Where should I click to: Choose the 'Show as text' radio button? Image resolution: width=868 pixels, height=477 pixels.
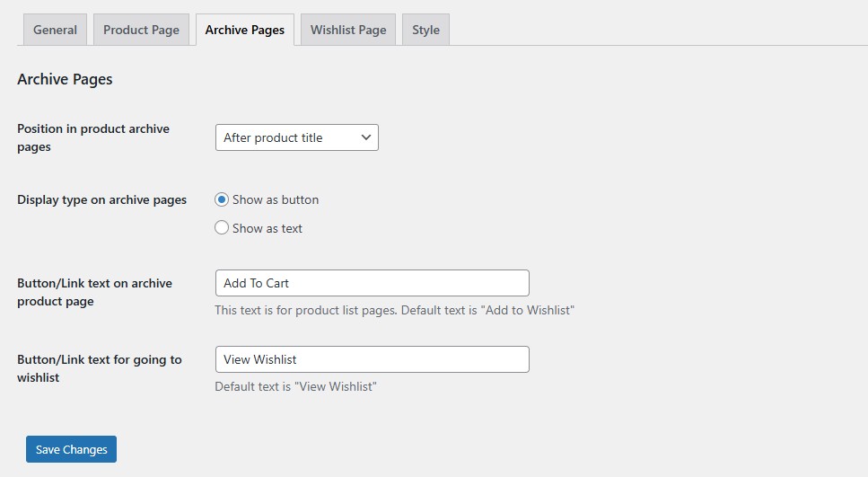[222, 228]
